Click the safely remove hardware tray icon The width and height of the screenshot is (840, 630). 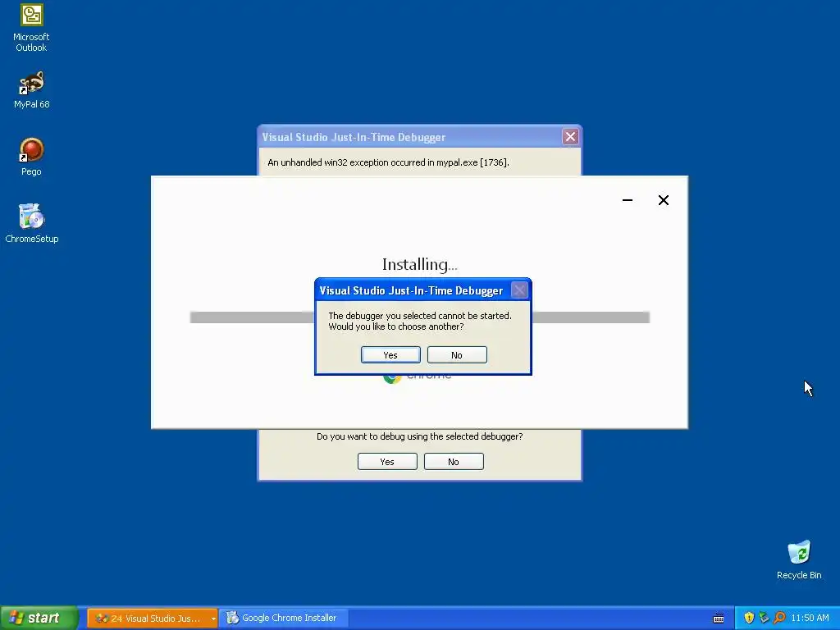pyautogui.click(x=764, y=618)
